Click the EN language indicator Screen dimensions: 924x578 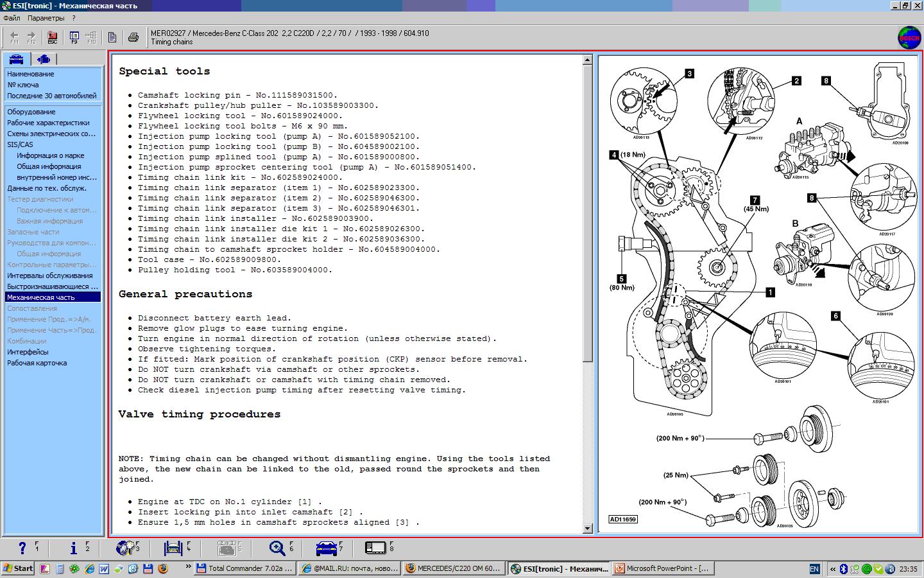(x=814, y=569)
